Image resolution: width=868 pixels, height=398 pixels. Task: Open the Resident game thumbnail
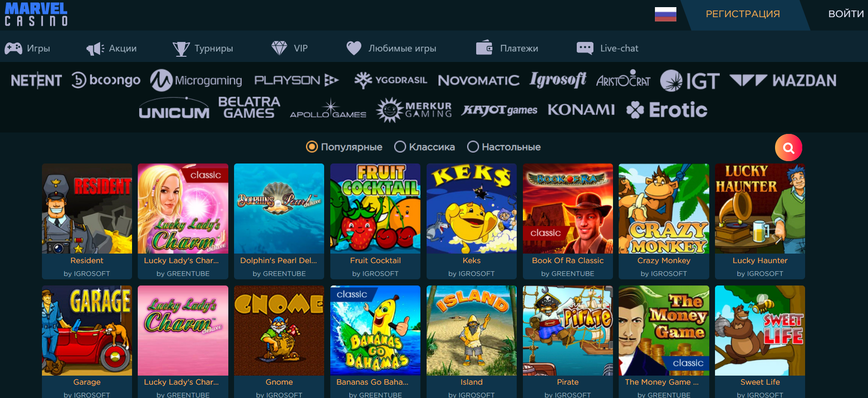pyautogui.click(x=87, y=209)
